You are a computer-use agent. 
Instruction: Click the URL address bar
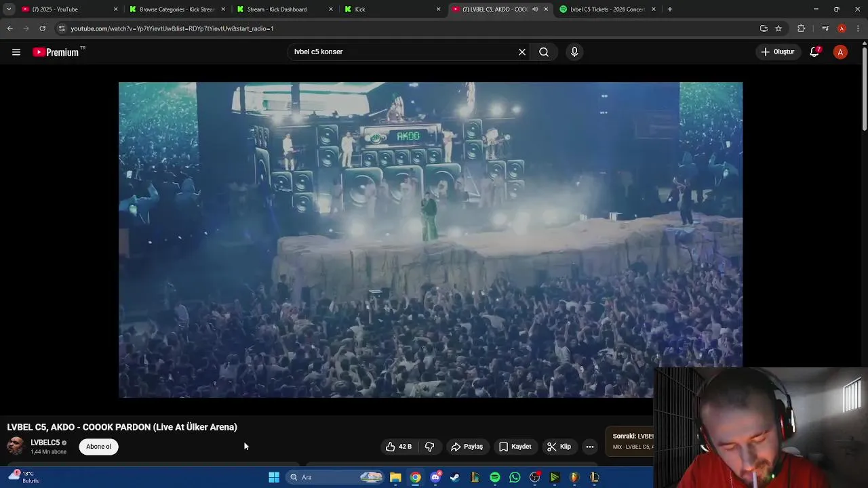pos(407,28)
